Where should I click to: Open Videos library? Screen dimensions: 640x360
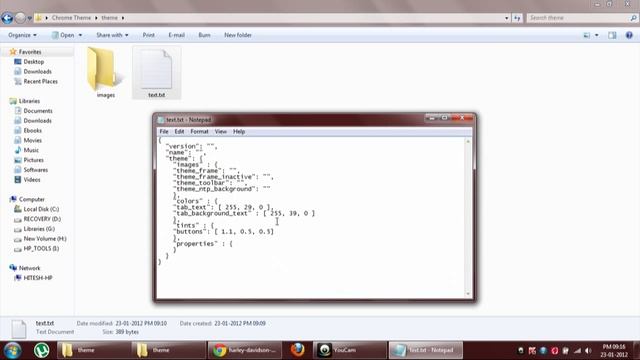[x=32, y=180]
